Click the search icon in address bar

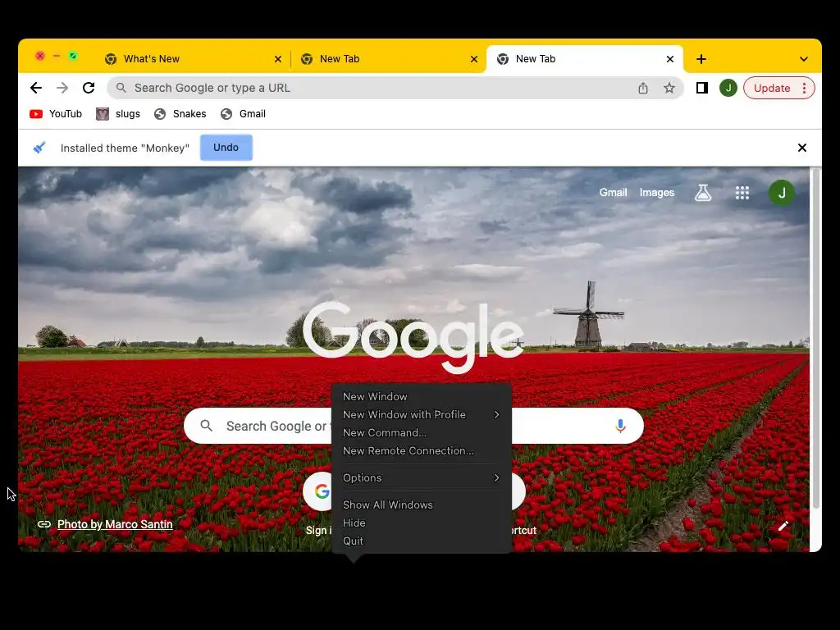pos(121,87)
